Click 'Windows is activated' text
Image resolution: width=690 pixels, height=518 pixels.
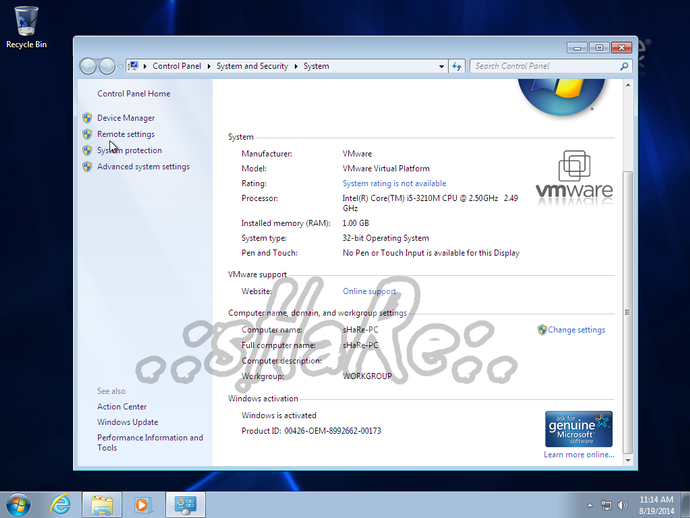coord(279,415)
